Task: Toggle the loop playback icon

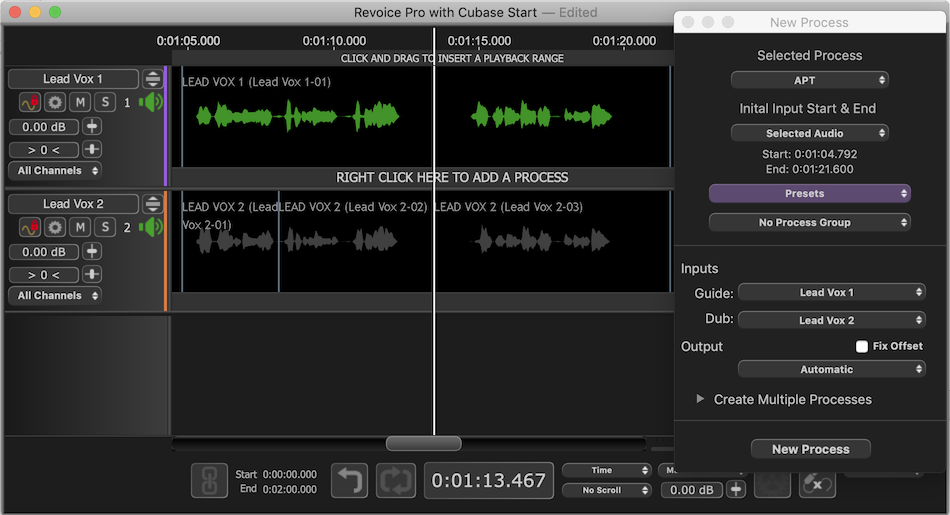Action: [395, 481]
